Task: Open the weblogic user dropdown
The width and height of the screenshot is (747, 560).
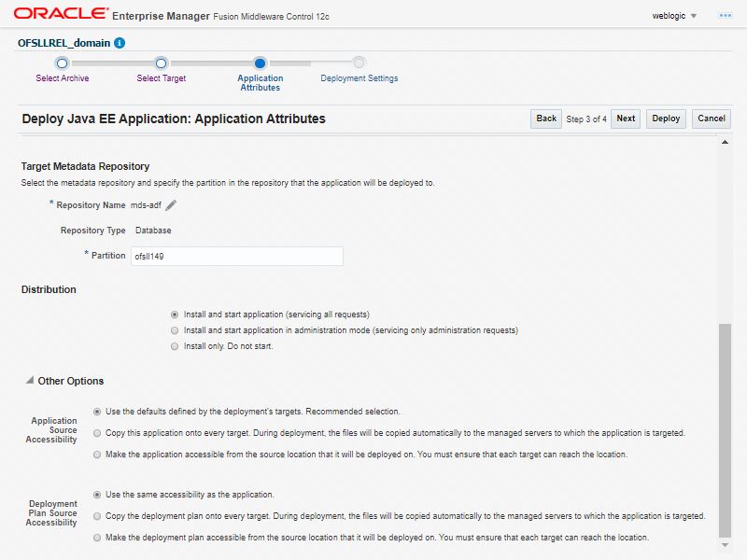Action: 674,16
